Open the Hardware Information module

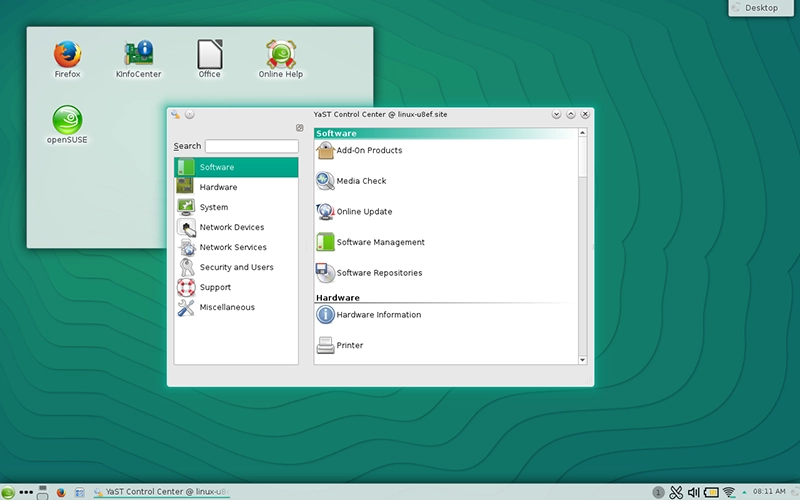[369, 315]
